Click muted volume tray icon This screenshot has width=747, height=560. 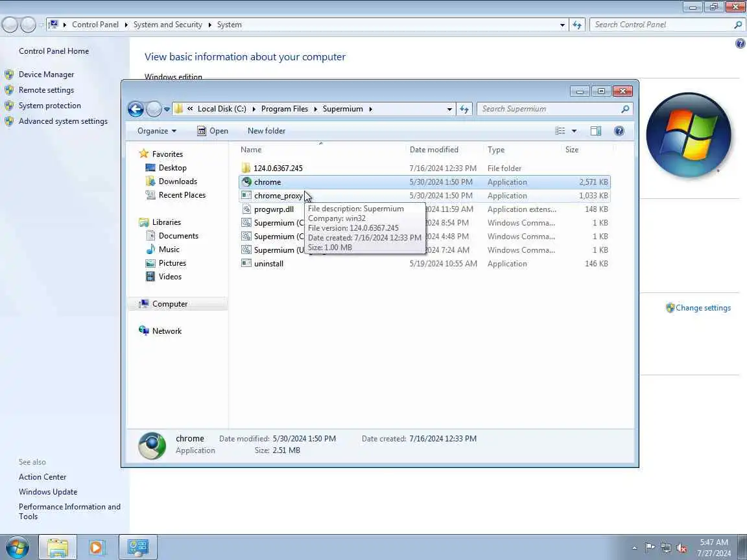682,548
